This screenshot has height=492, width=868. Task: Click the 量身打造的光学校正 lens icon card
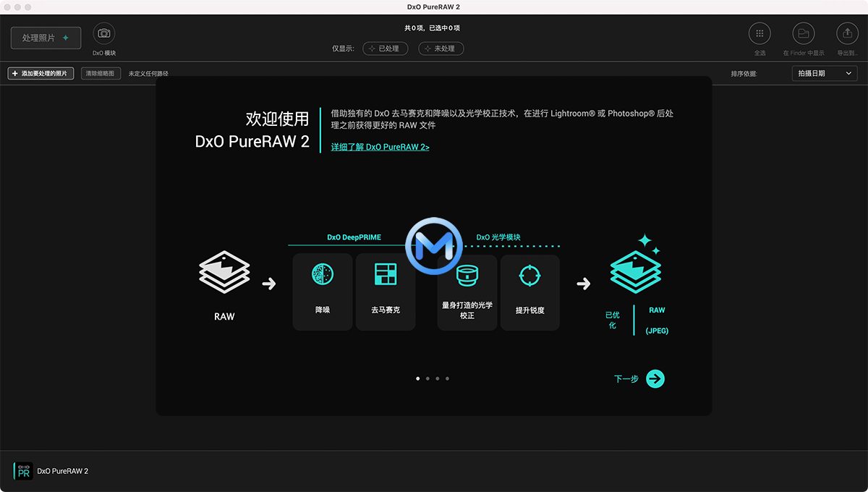467,292
